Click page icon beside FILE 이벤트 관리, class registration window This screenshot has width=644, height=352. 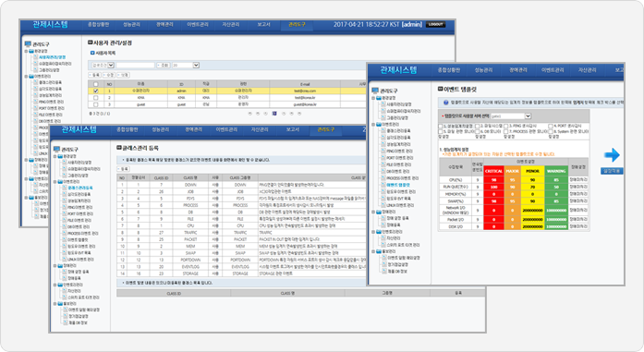(65, 220)
